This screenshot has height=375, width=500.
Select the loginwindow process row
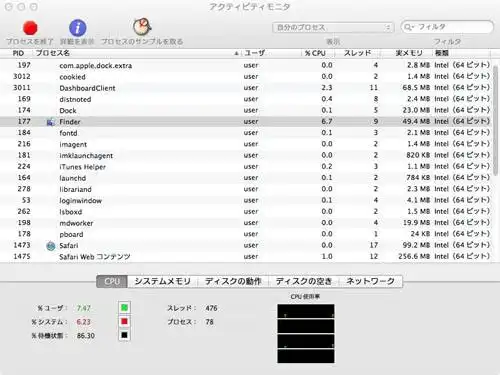point(246,200)
